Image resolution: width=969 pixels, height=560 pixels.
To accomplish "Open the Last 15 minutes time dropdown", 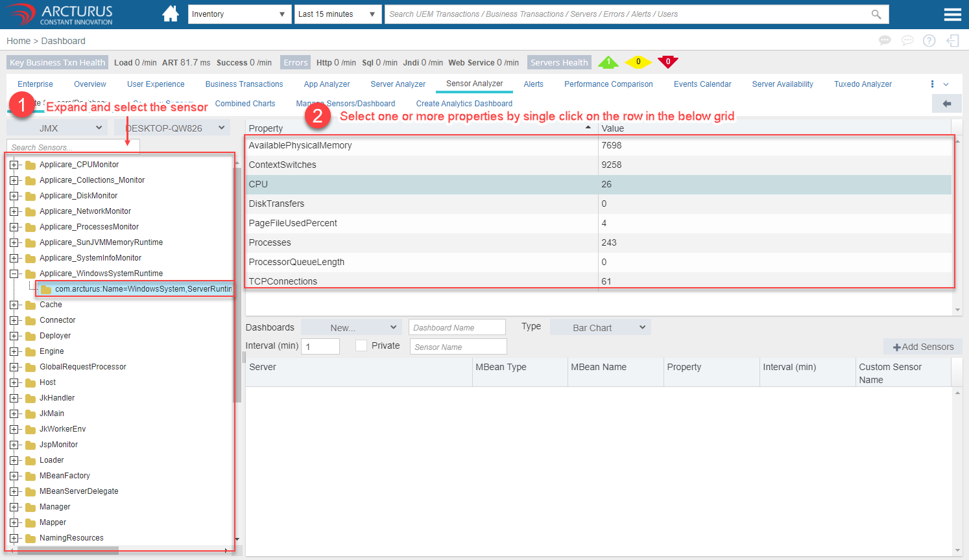I will (337, 14).
